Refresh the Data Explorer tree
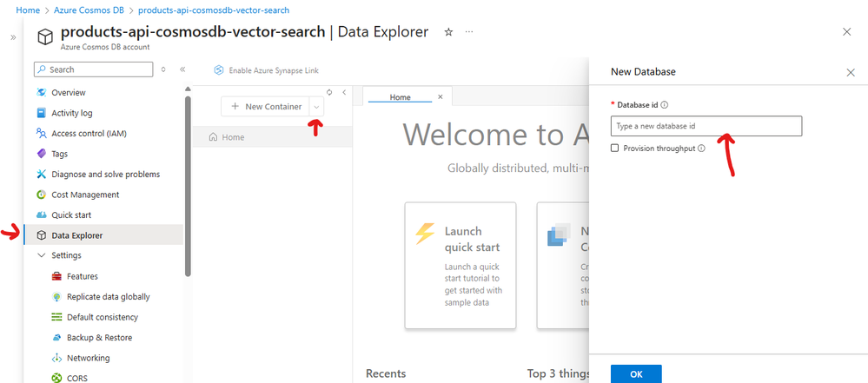The image size is (868, 383). point(329,92)
